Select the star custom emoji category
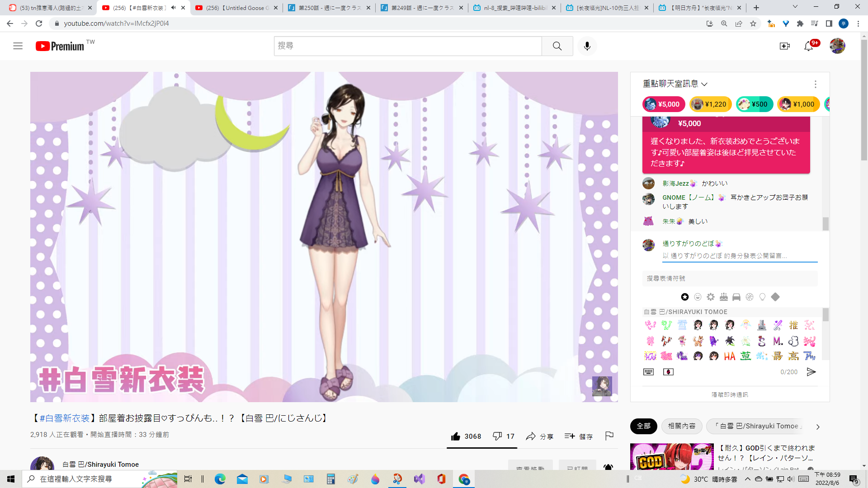This screenshot has height=488, width=868. tap(685, 297)
